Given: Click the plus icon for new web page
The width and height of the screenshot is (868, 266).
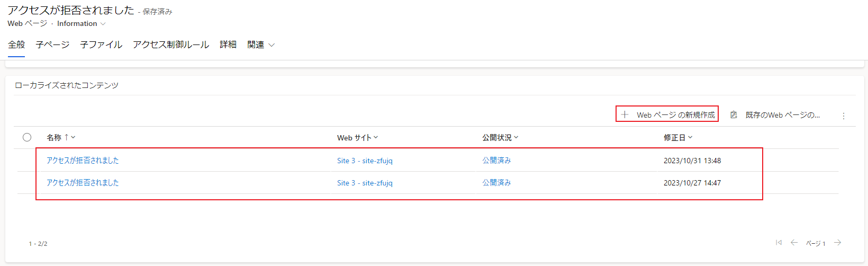Looking at the screenshot, I should click(625, 114).
